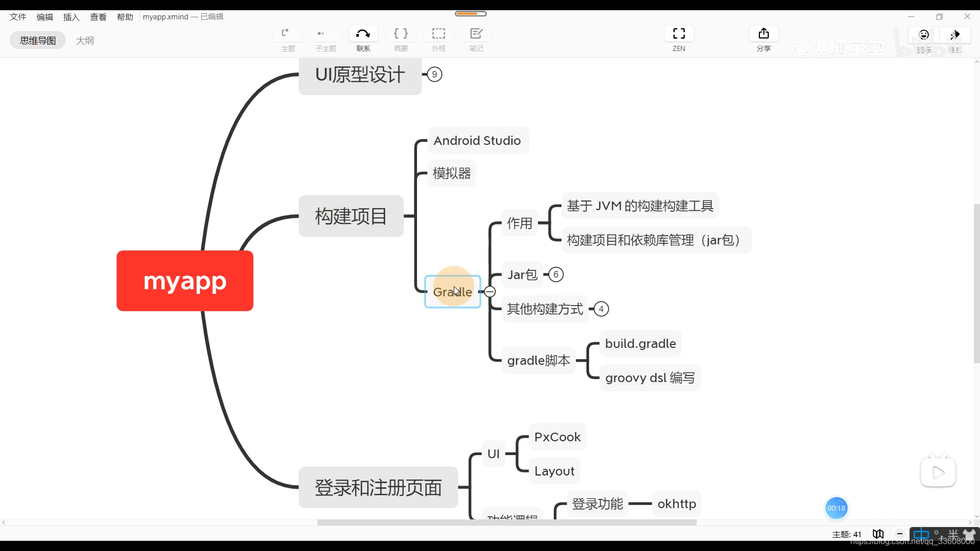Toggle the UI原型设计 node badge
The image size is (980, 551).
tap(434, 74)
